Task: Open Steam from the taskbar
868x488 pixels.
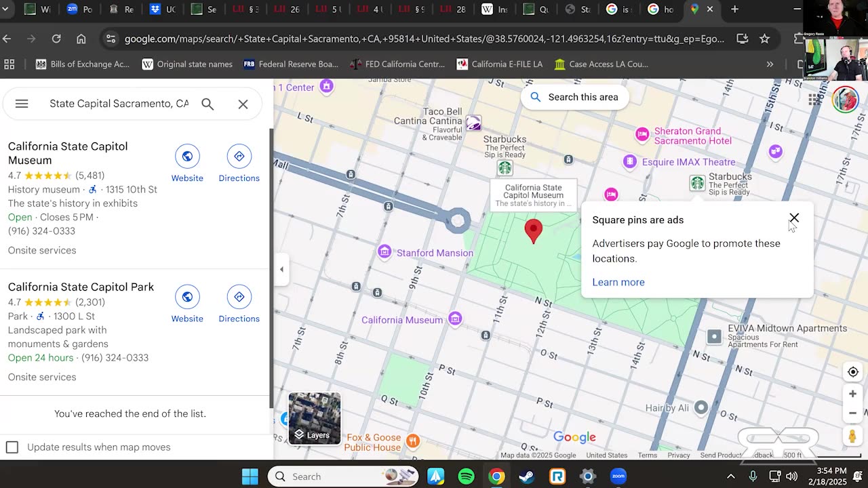Action: (x=527, y=476)
